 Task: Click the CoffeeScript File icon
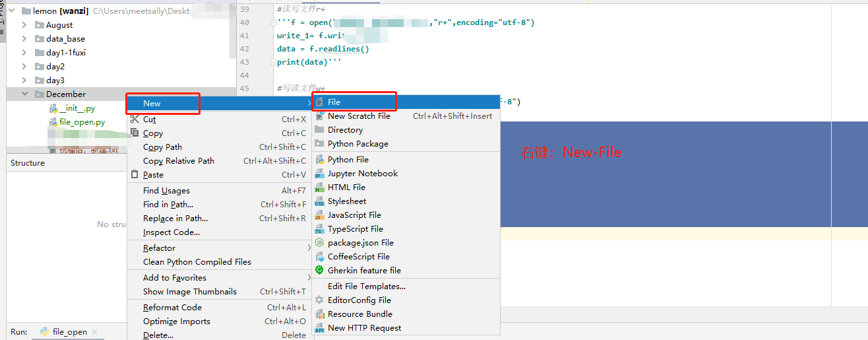[319, 257]
